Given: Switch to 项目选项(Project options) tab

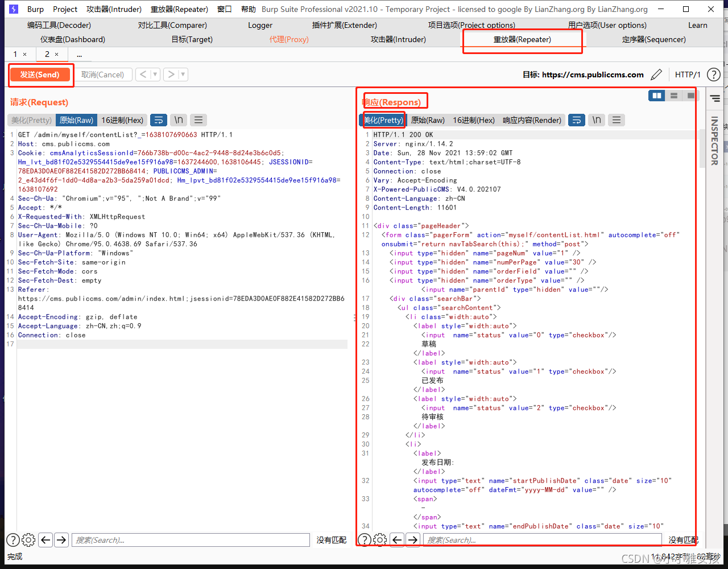Looking at the screenshot, I should tap(471, 25).
